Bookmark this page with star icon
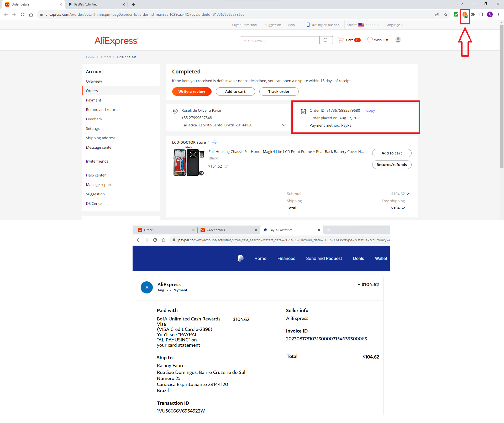The height and width of the screenshot is (423, 504). tap(446, 15)
